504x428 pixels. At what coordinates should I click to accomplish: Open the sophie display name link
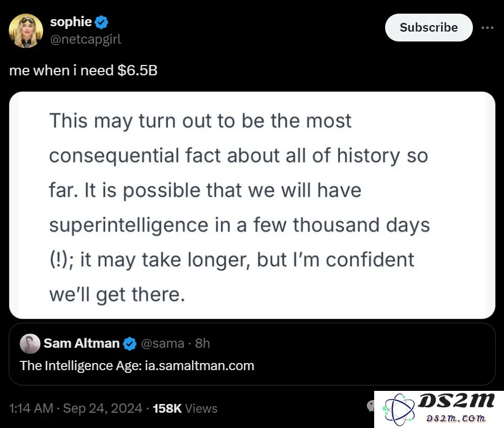pyautogui.click(x=71, y=22)
